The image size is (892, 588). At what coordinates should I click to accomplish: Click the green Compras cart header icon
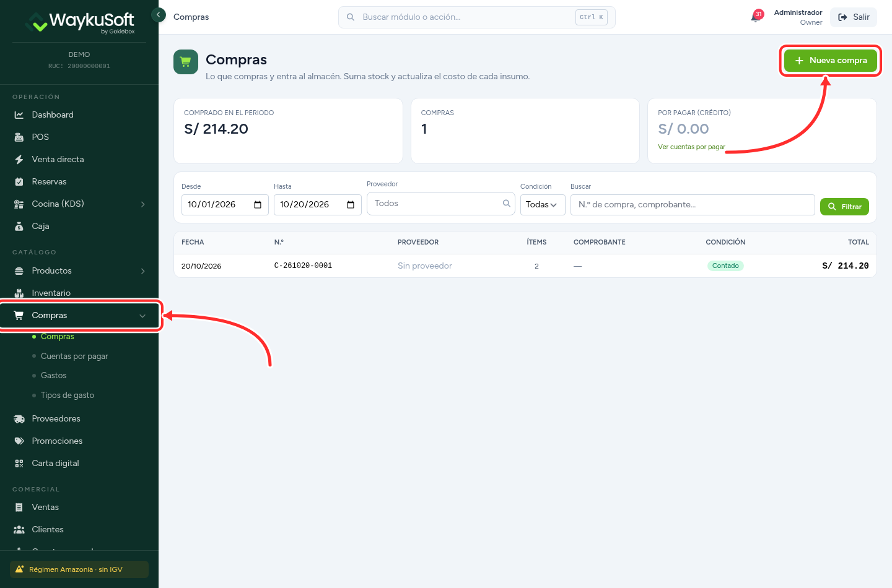point(186,62)
